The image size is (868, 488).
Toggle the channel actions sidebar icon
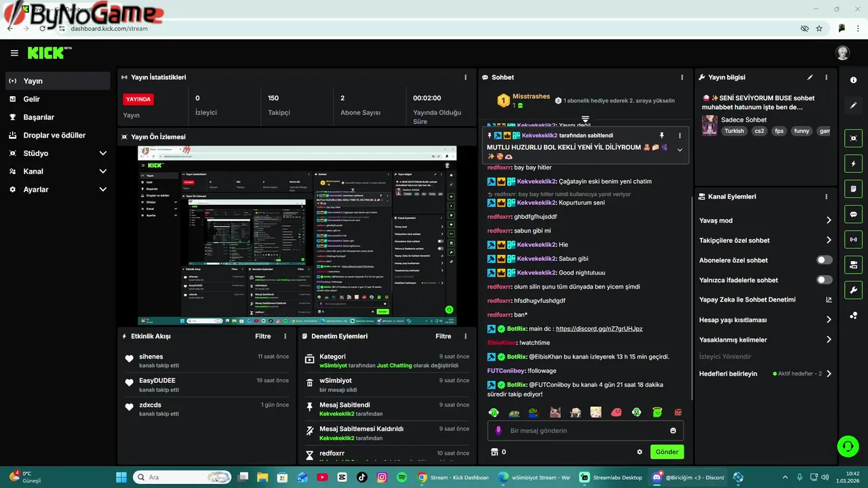coord(854,264)
